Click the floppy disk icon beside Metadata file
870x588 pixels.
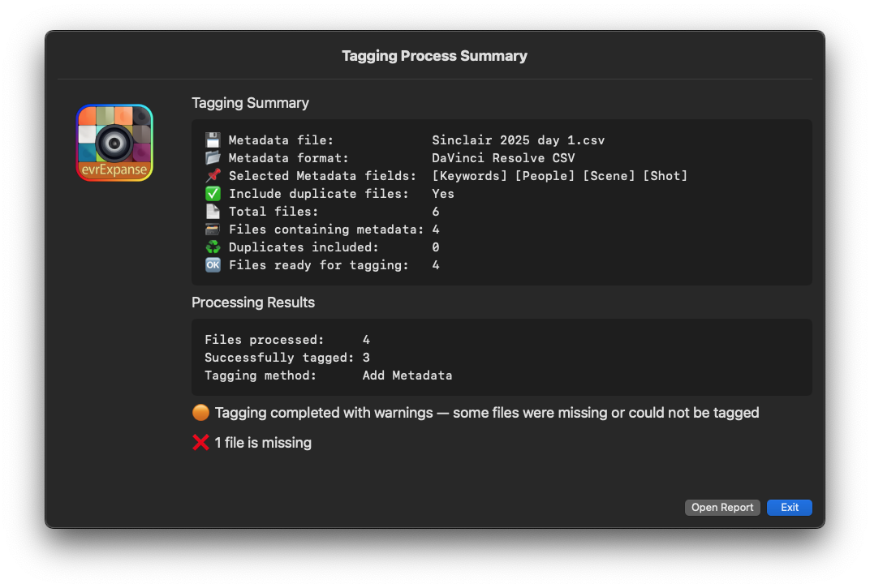(x=213, y=140)
